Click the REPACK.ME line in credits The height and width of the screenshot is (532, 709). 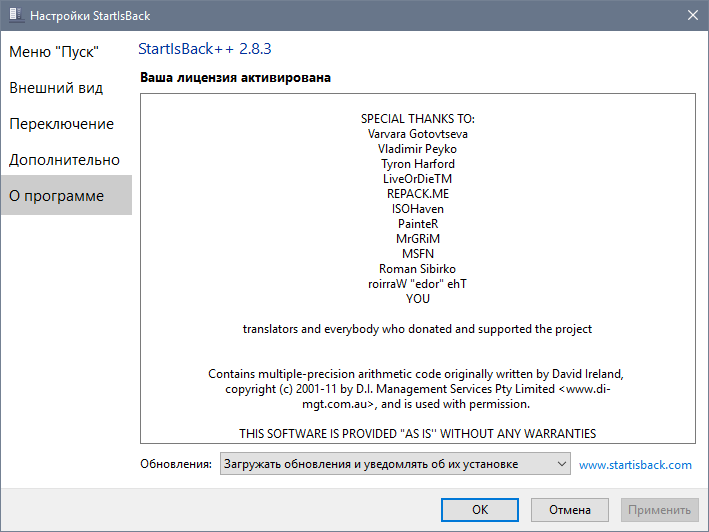tap(417, 194)
